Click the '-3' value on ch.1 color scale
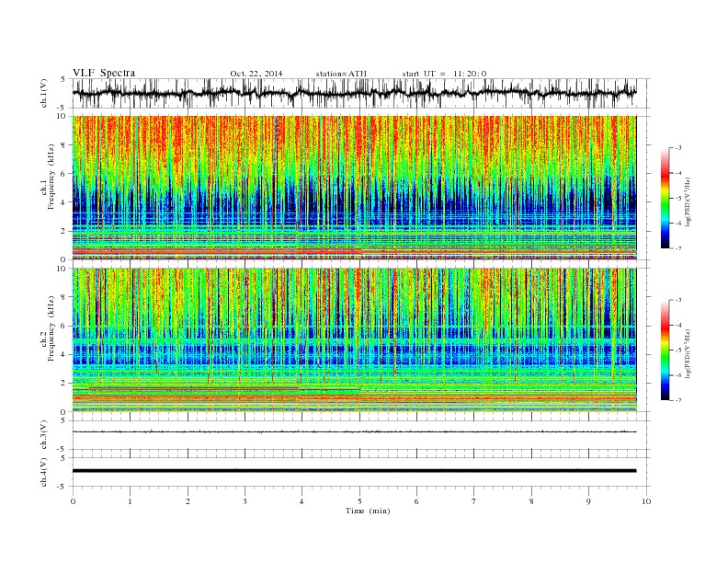This screenshot has width=728, height=563. coord(677,148)
